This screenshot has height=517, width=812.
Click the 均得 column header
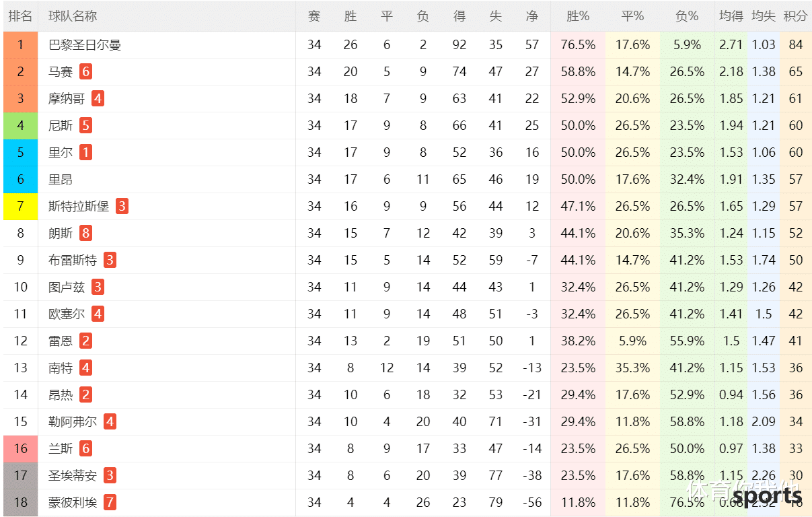click(731, 16)
